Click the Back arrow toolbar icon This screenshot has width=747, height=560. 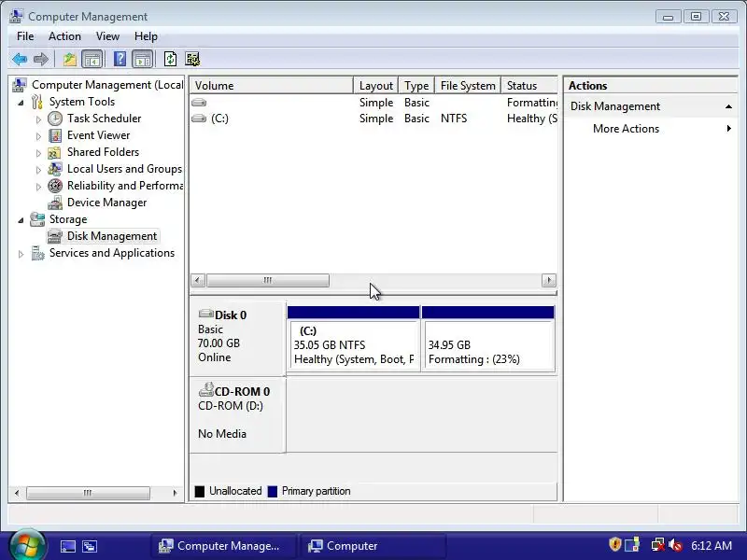pyautogui.click(x=20, y=60)
